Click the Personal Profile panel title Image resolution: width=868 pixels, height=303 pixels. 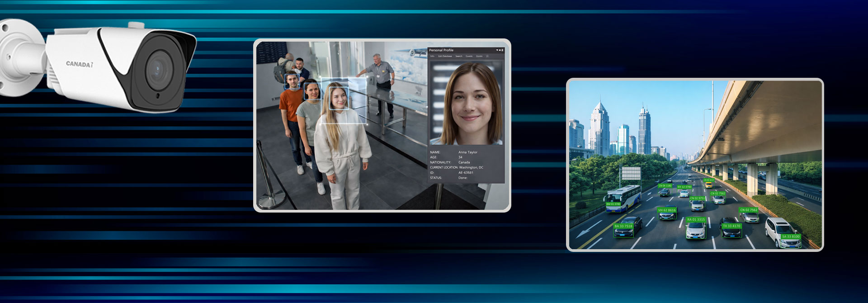(x=441, y=50)
